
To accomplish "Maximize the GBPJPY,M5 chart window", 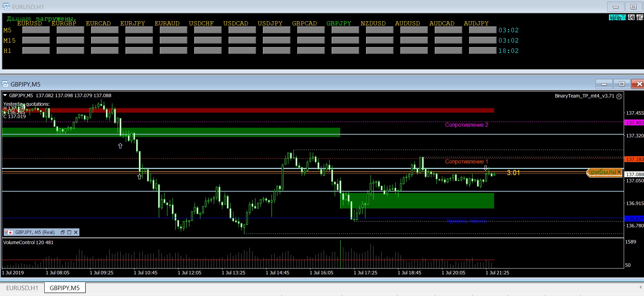I will click(x=622, y=84).
